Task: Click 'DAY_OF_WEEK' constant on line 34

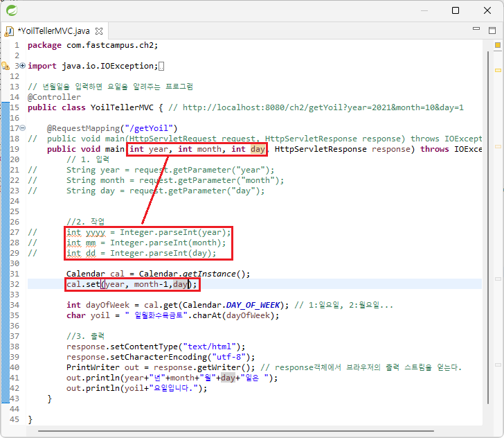Action: click(x=253, y=305)
